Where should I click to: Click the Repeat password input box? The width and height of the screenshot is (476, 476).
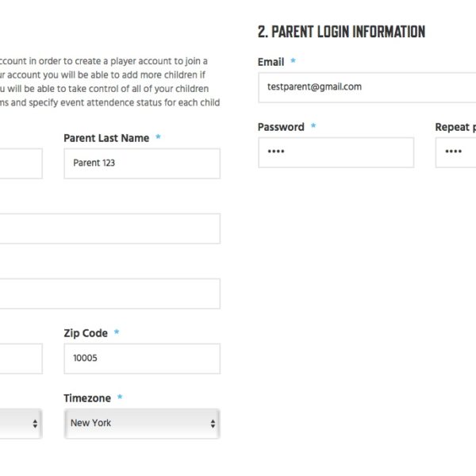pos(455,152)
